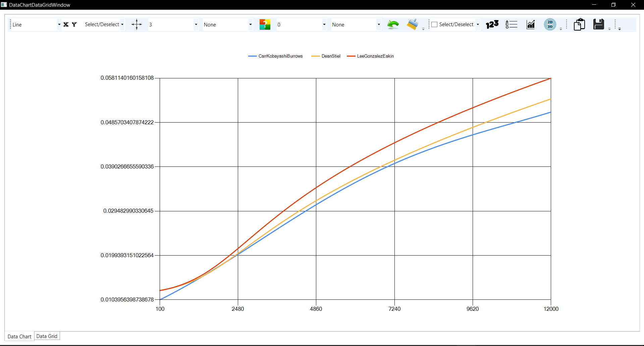Screen dimensions: 644x346
Task: Click the LeeGonzalezEakin legend entry
Action: [x=375, y=56]
